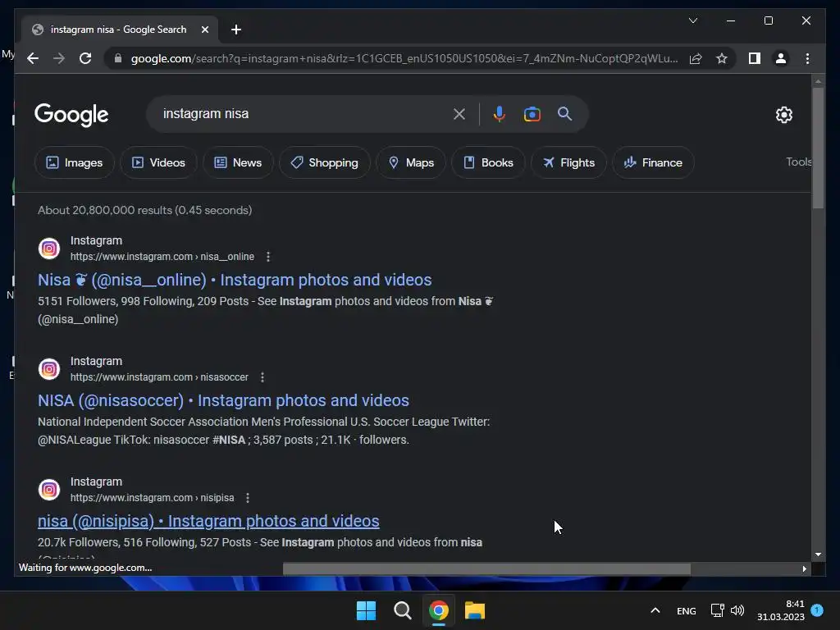
Task: Click Instagram favicon of nisa__online result
Action: [x=49, y=249]
